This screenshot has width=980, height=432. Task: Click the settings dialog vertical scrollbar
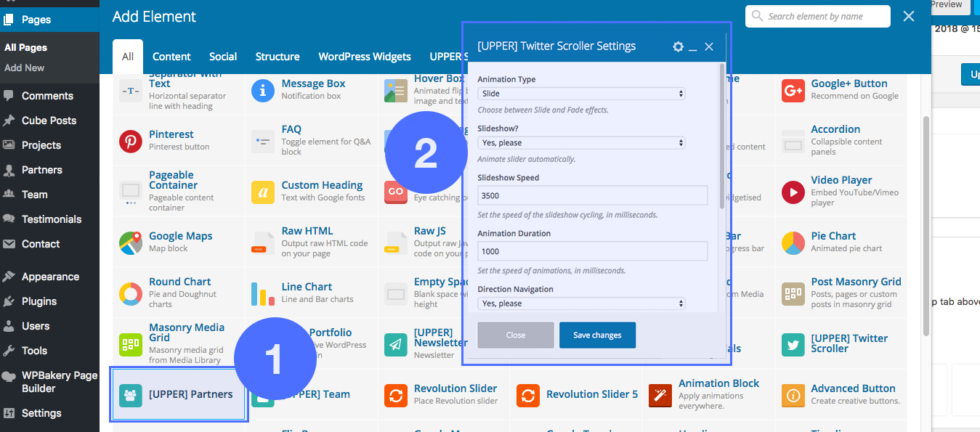coord(721,138)
